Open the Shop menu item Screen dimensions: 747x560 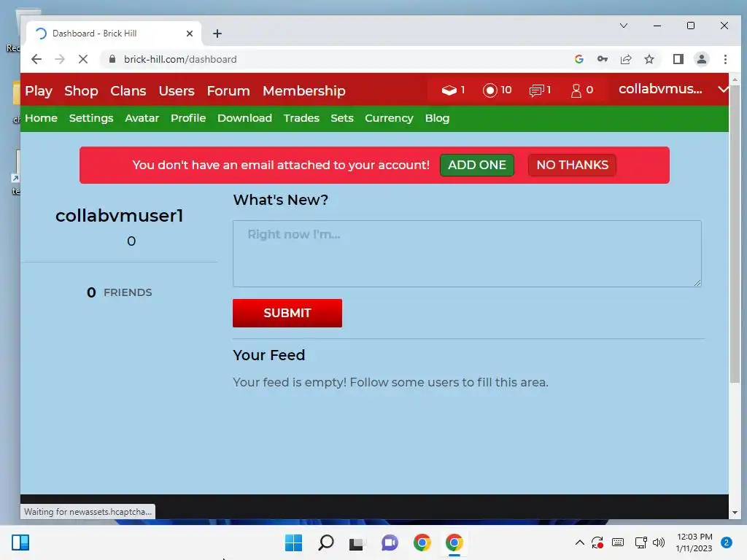click(x=81, y=90)
